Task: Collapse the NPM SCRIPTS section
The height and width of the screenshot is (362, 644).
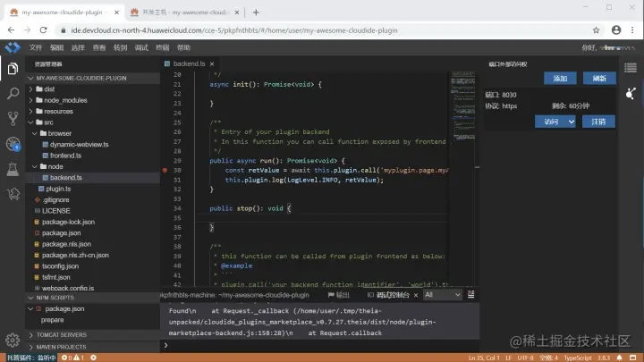Action: coord(30,298)
